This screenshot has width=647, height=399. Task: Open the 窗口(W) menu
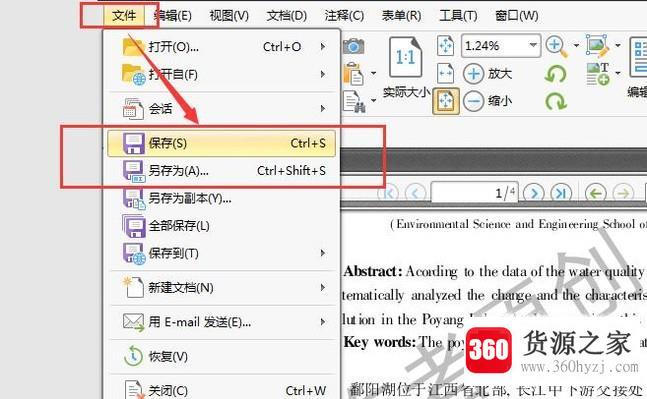point(517,16)
